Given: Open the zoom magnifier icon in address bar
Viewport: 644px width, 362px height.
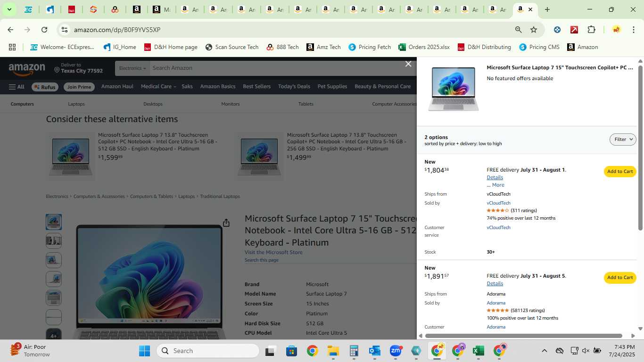Looking at the screenshot, I should coord(518,30).
